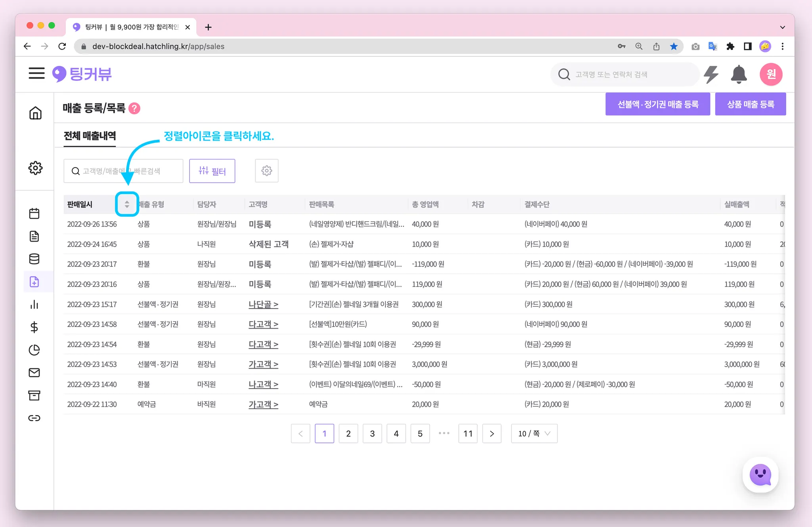Screen dimensions: 812x527
Task: Click the dollar sign sidebar icon
Action: click(x=34, y=327)
